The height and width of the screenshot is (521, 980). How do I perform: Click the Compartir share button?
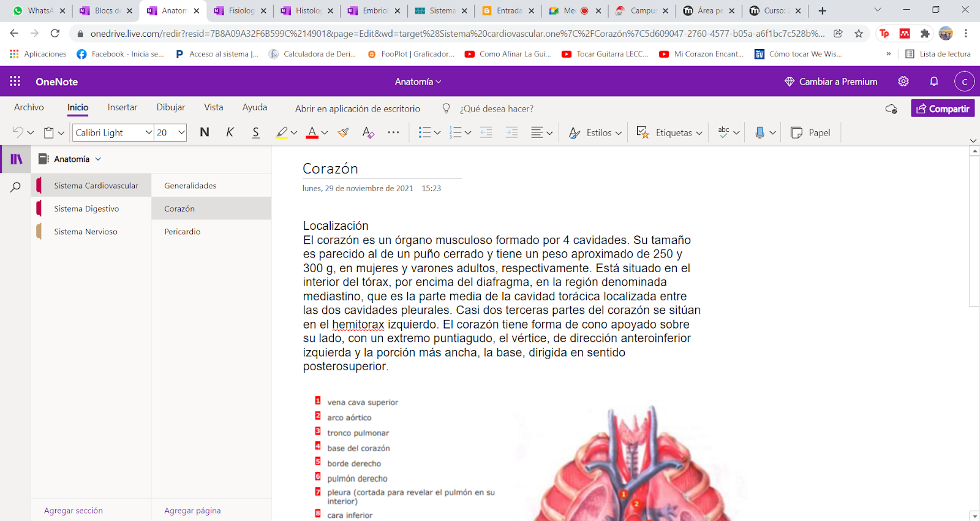[943, 108]
